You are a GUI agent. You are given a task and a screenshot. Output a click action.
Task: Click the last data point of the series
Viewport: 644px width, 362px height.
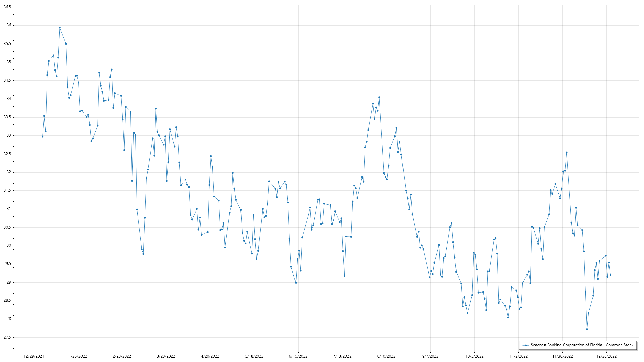point(610,275)
